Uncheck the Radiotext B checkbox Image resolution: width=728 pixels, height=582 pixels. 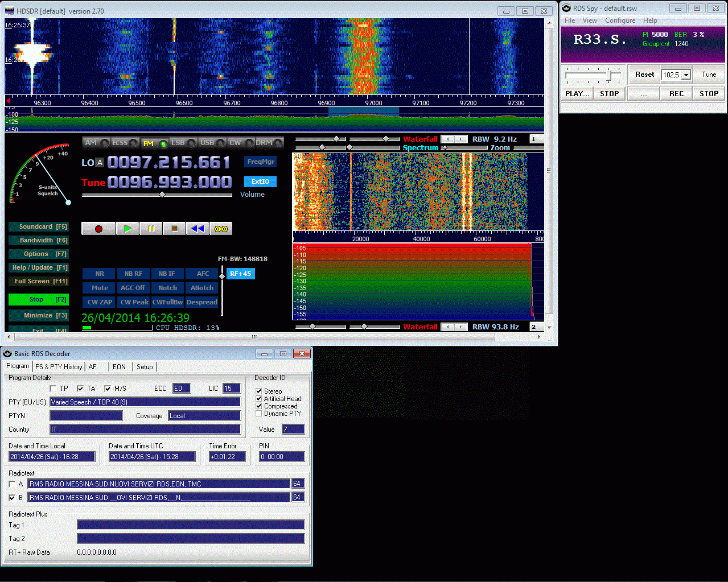coord(14,497)
